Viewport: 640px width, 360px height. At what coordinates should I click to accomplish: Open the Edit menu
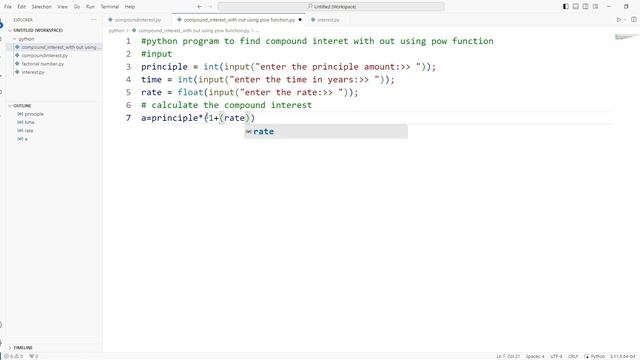[x=22, y=7]
